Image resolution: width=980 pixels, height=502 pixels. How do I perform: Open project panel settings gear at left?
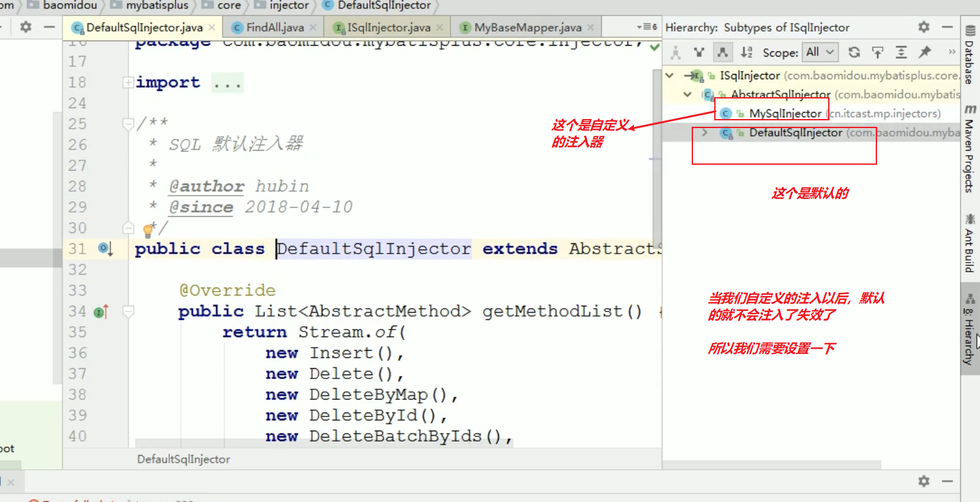click(25, 27)
